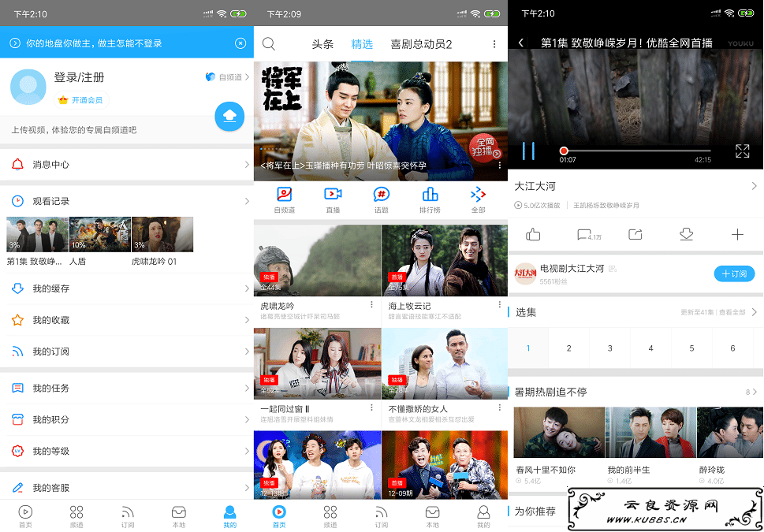Open options dots for 一起同过窗 II

click(371, 407)
